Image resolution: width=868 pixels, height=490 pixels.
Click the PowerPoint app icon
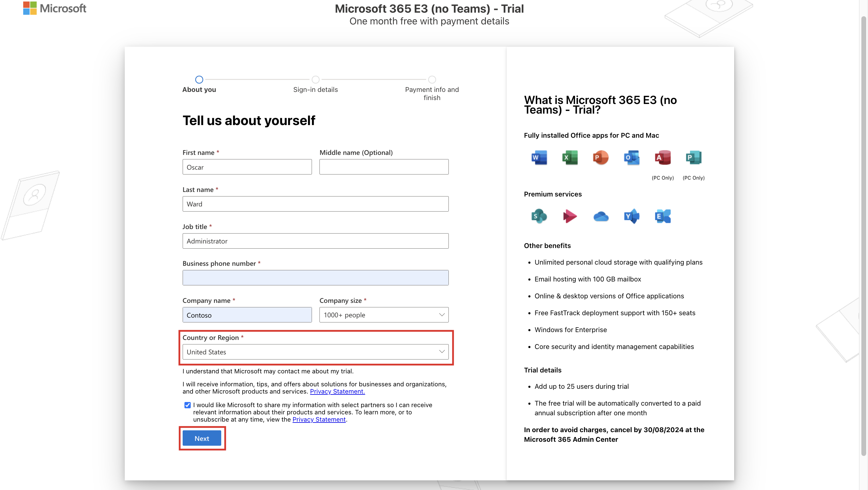[601, 157]
